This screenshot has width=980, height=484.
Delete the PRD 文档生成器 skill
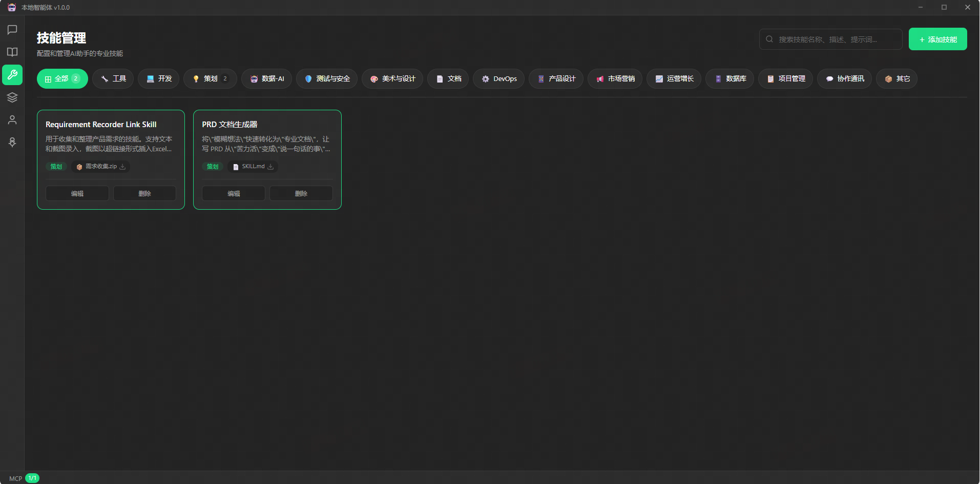pyautogui.click(x=301, y=194)
